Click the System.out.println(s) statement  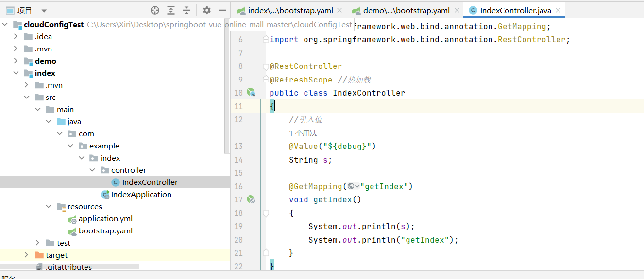coord(362,226)
